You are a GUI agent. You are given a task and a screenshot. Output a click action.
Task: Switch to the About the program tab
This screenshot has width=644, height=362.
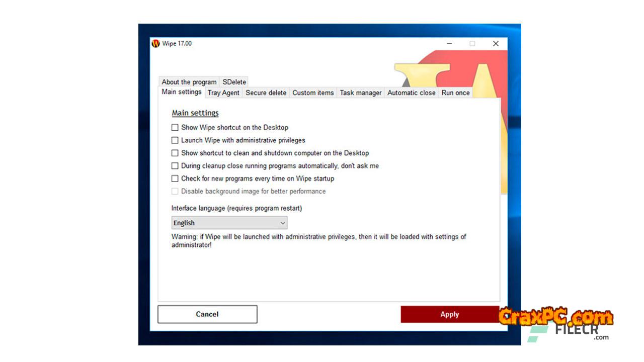pyautogui.click(x=189, y=82)
